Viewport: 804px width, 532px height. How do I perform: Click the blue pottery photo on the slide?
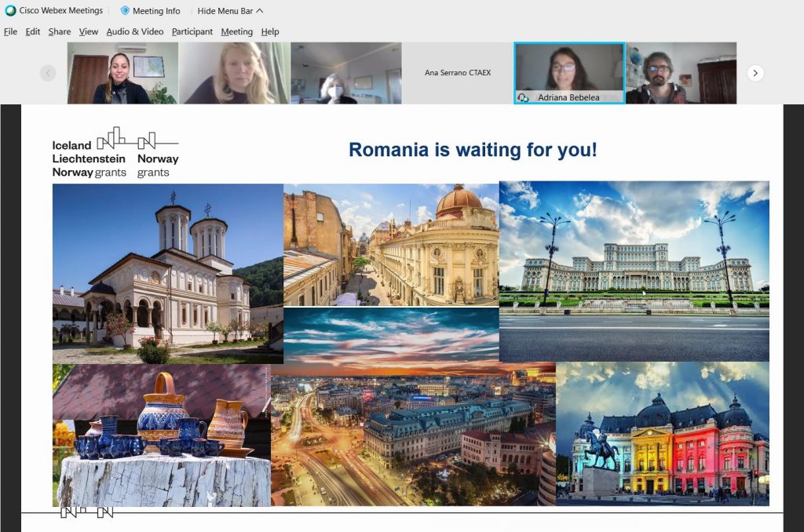(162, 435)
